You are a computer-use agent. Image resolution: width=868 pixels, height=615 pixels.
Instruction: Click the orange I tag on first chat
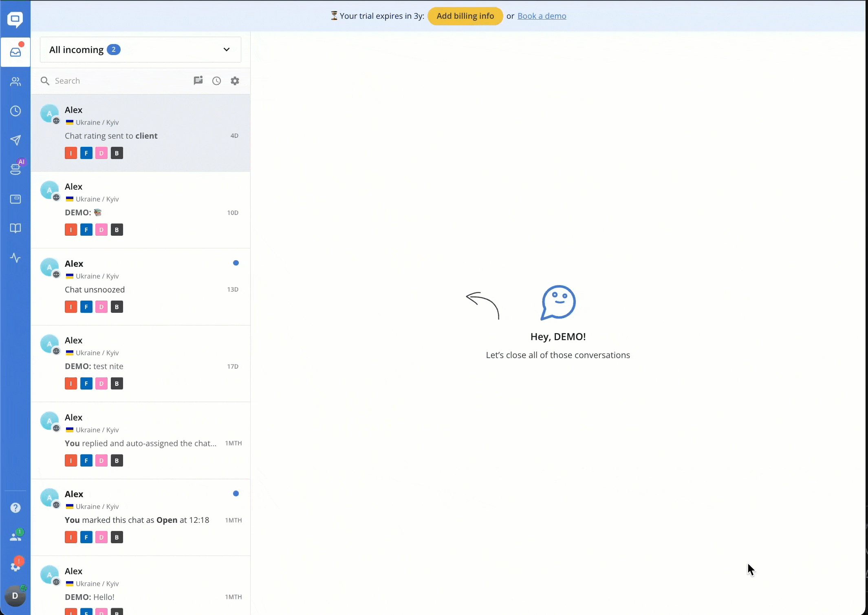[x=71, y=153]
